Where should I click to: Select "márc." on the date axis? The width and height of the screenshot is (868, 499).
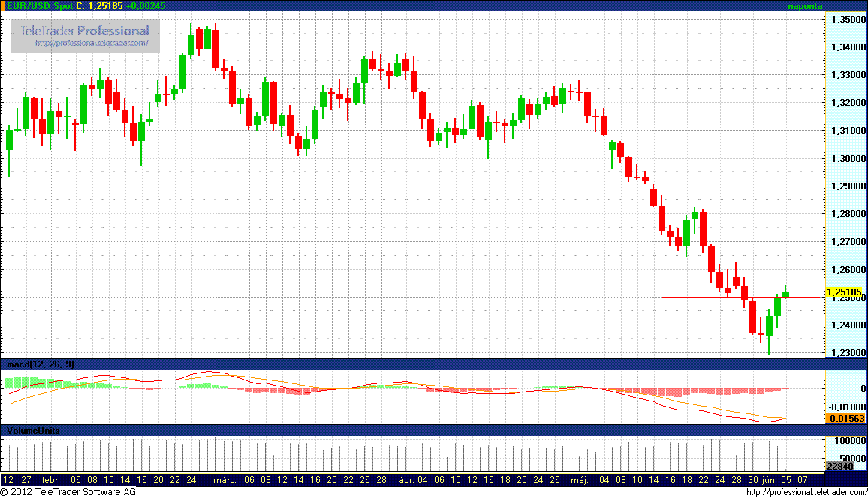tap(225, 479)
